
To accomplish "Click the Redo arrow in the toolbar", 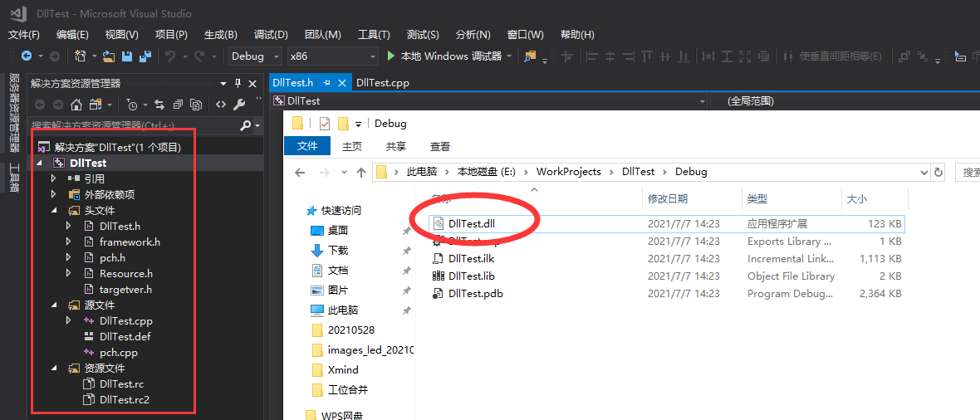I will click(199, 56).
